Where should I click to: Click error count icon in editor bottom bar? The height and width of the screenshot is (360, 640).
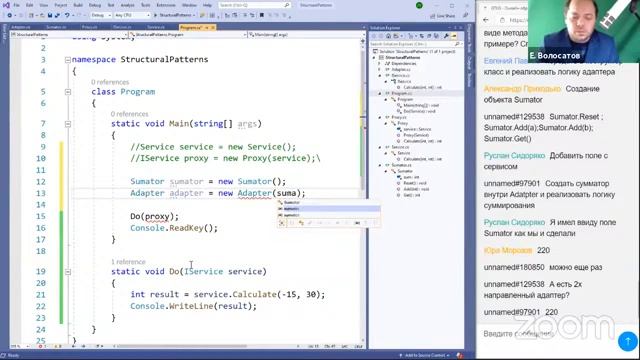(40, 347)
